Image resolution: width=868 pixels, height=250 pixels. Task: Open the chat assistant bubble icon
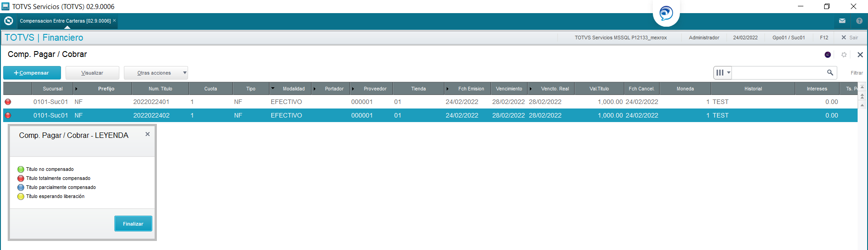tap(666, 13)
